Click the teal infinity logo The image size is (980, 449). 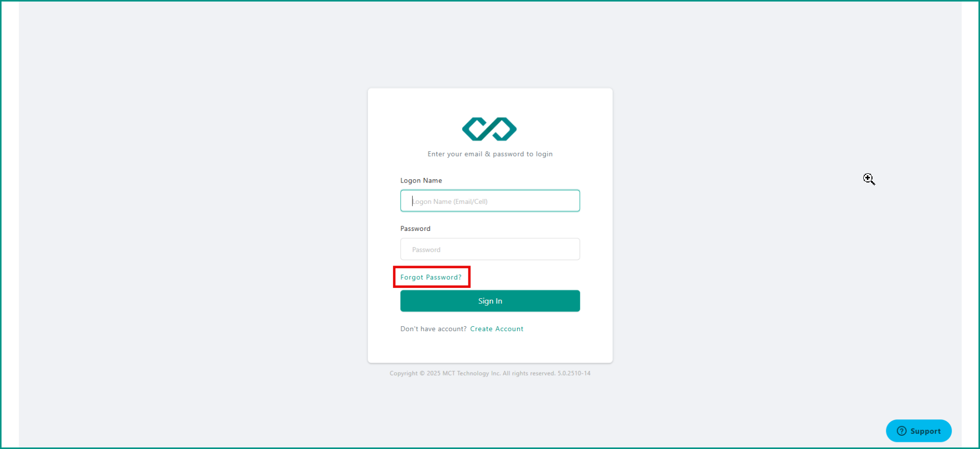[x=489, y=129]
